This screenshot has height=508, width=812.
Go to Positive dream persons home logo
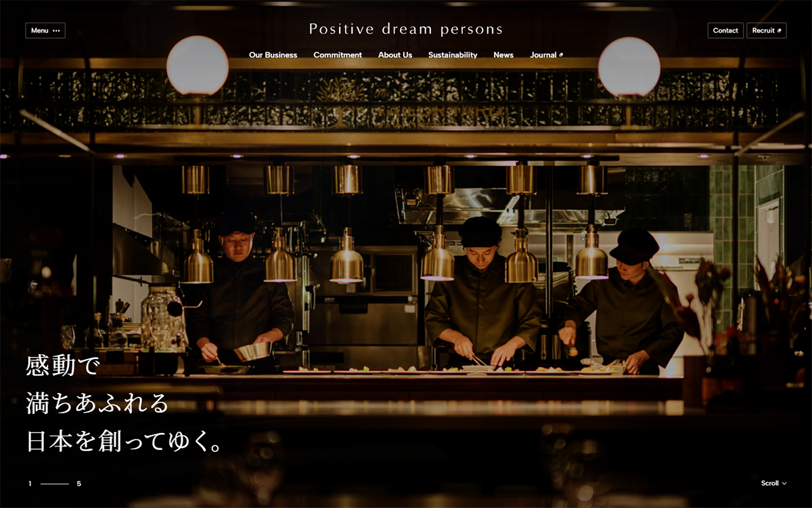[406, 29]
